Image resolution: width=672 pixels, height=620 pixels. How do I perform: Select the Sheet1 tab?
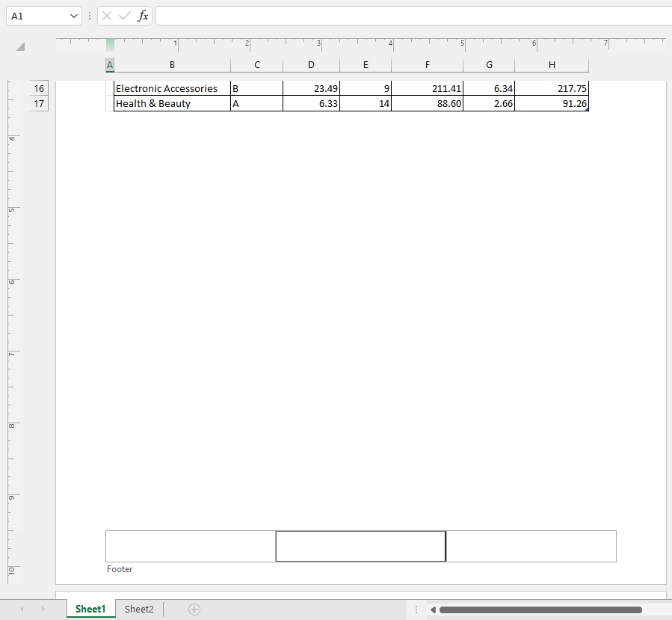point(90,609)
